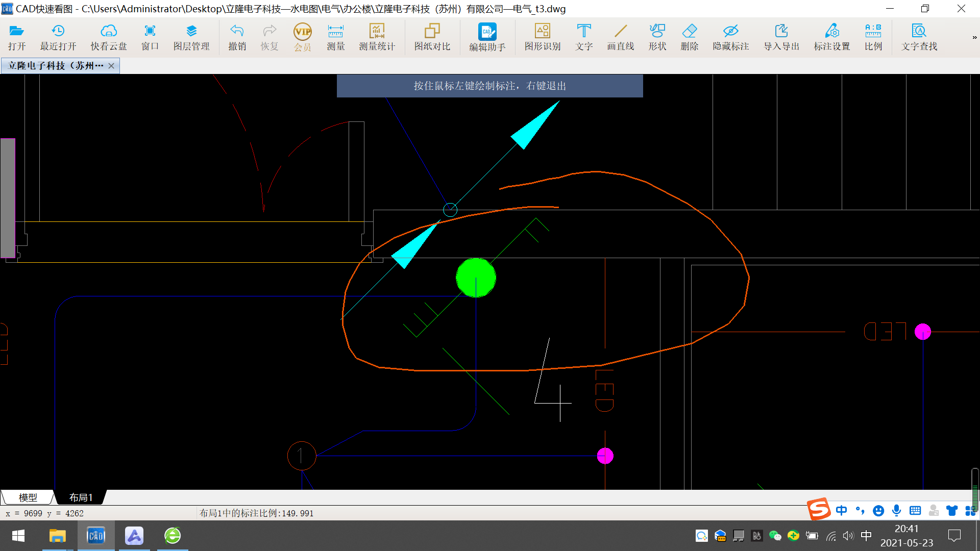Click the battery tray icon

pos(812,536)
